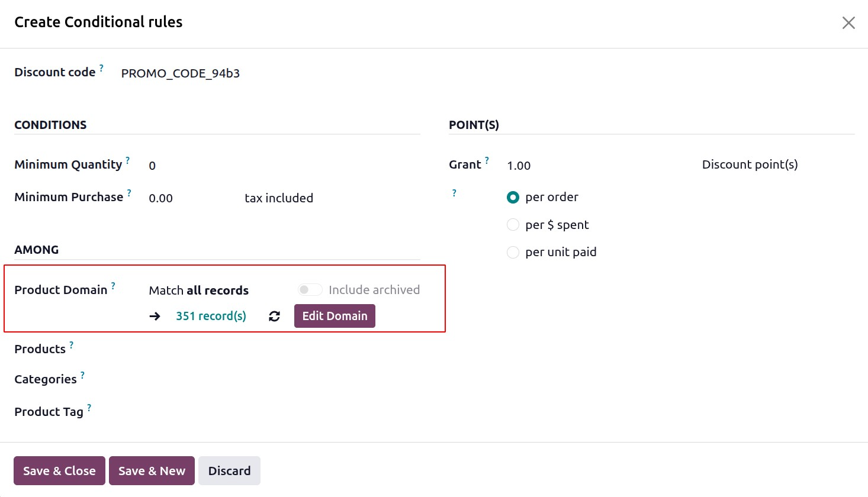This screenshot has width=868, height=497.
Task: Select the "per unit paid" radio button
Action: (x=513, y=252)
